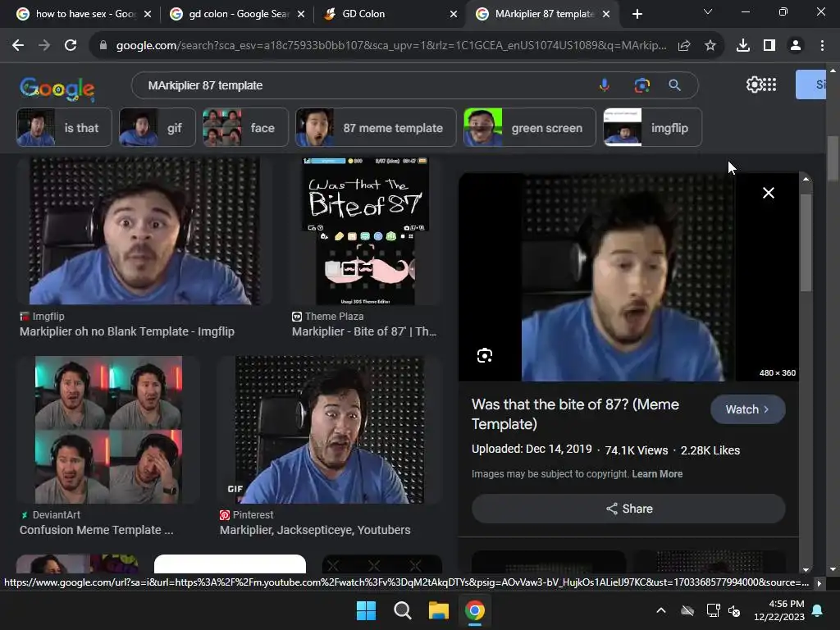Click Google logo to go home
This screenshot has height=630, width=840.
57,89
